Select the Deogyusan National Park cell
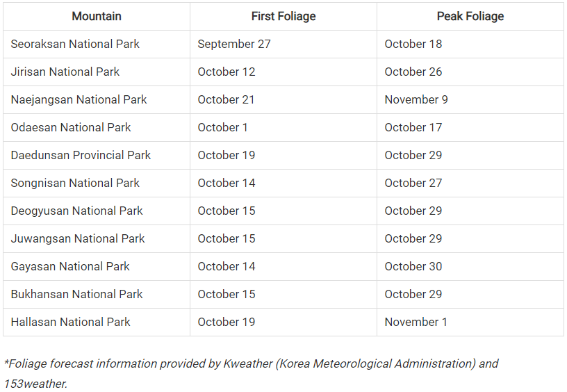 click(76, 211)
